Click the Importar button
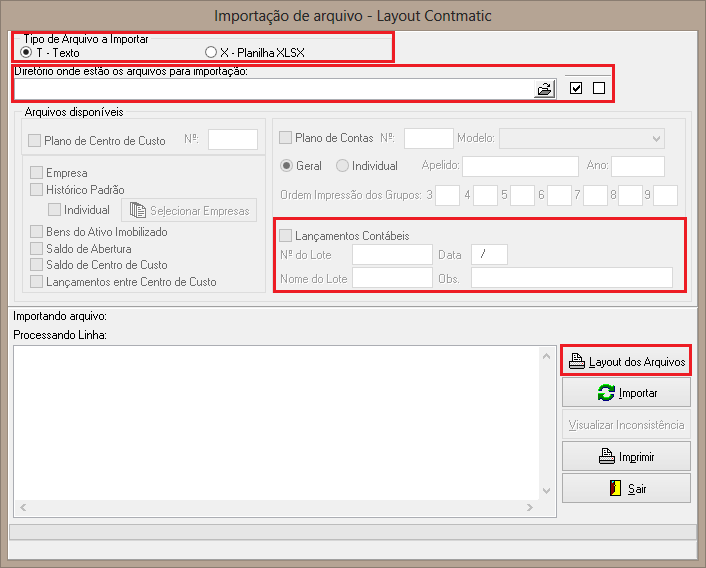706x568 pixels. (x=626, y=392)
